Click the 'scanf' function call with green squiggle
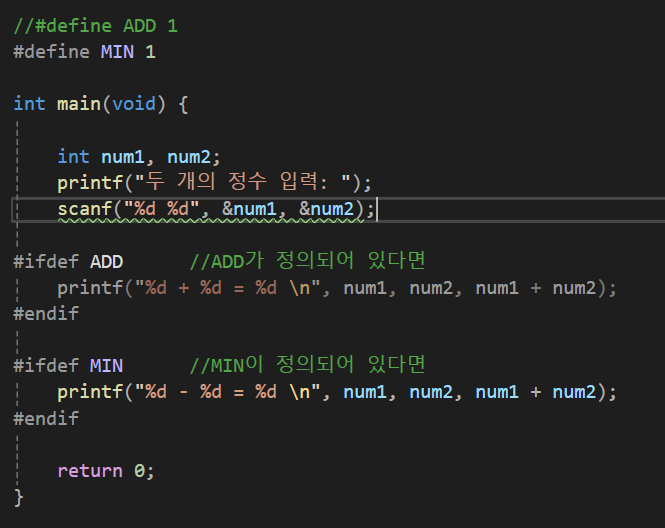Image resolution: width=665 pixels, height=528 pixels. (216, 209)
